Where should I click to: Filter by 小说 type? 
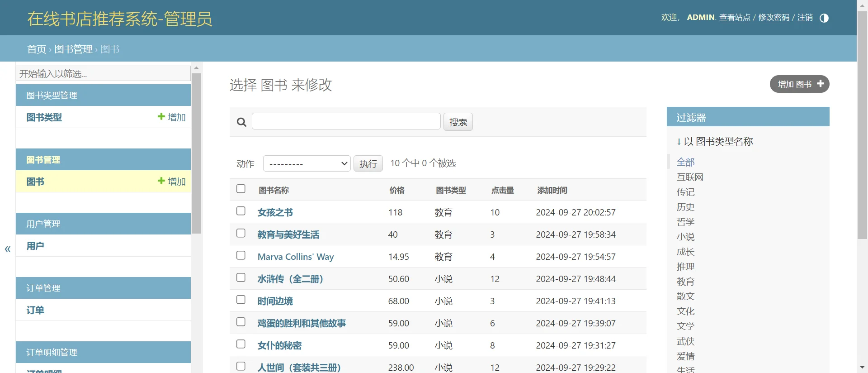click(x=686, y=237)
